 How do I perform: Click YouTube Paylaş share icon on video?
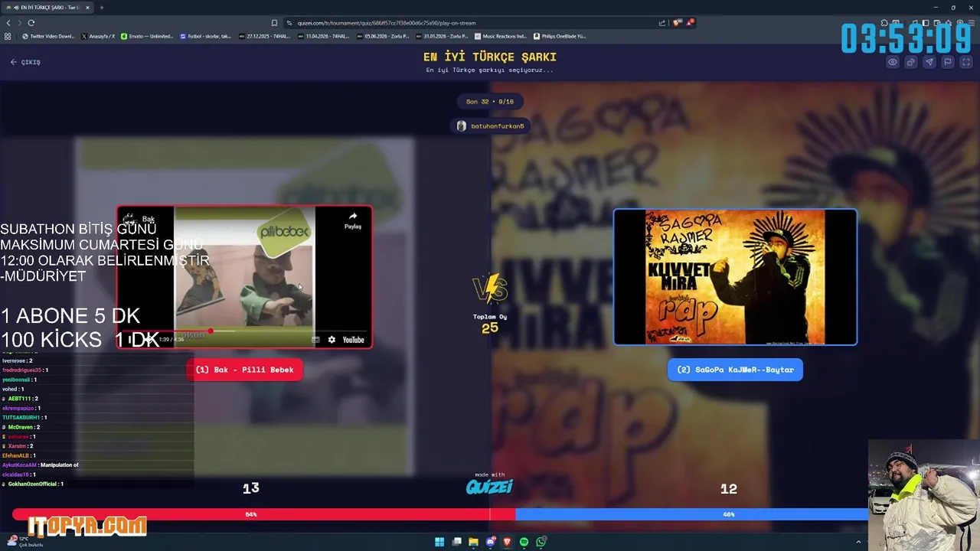coord(353,220)
